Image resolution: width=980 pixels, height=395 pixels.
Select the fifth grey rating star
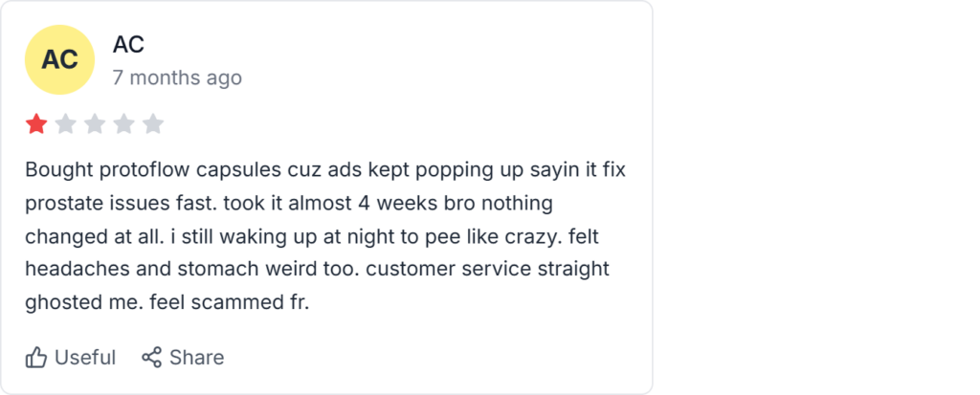[153, 123]
